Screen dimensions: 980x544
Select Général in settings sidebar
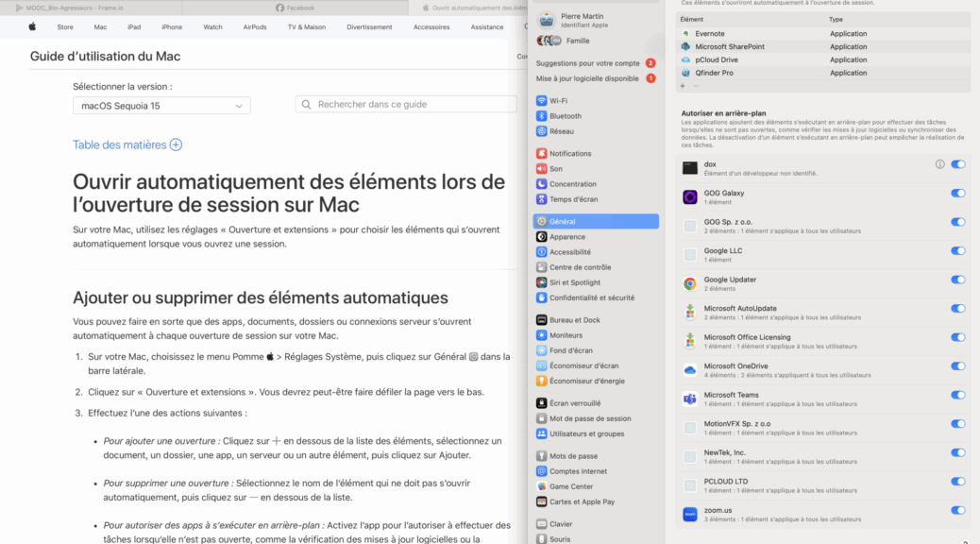coord(596,221)
